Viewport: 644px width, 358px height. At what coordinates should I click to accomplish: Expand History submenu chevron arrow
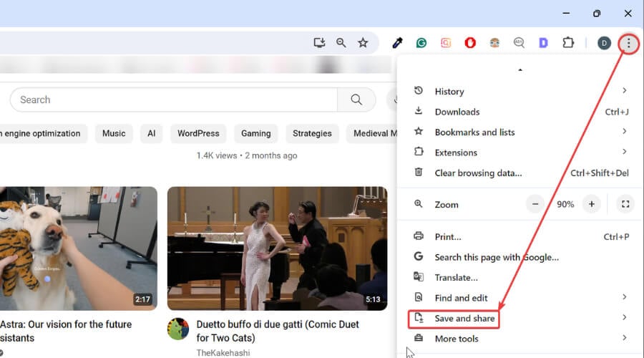pos(624,90)
